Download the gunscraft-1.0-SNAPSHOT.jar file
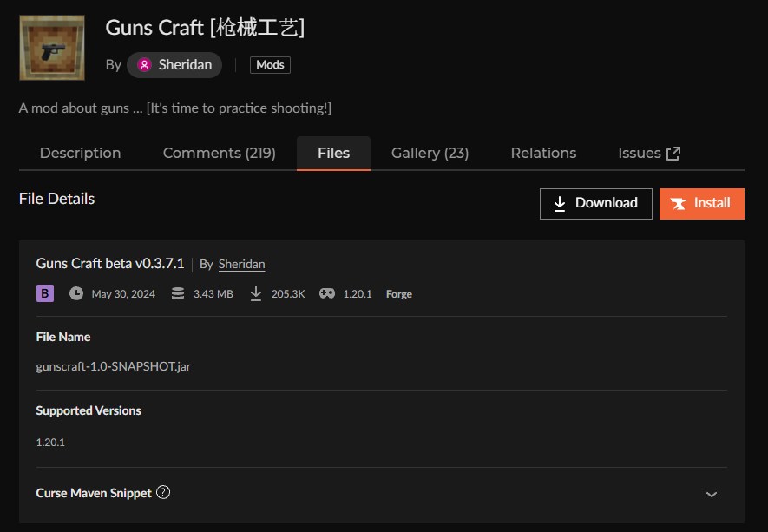The height and width of the screenshot is (532, 768). (596, 203)
